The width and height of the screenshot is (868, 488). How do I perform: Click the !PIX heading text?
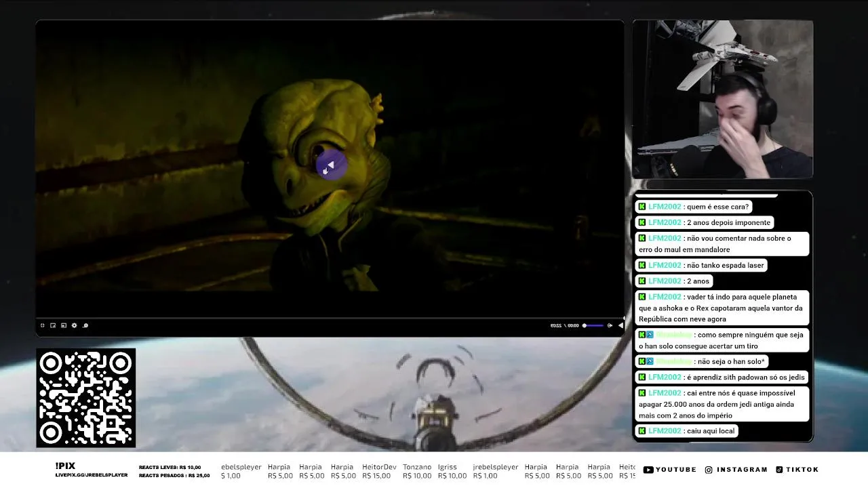pyautogui.click(x=65, y=466)
